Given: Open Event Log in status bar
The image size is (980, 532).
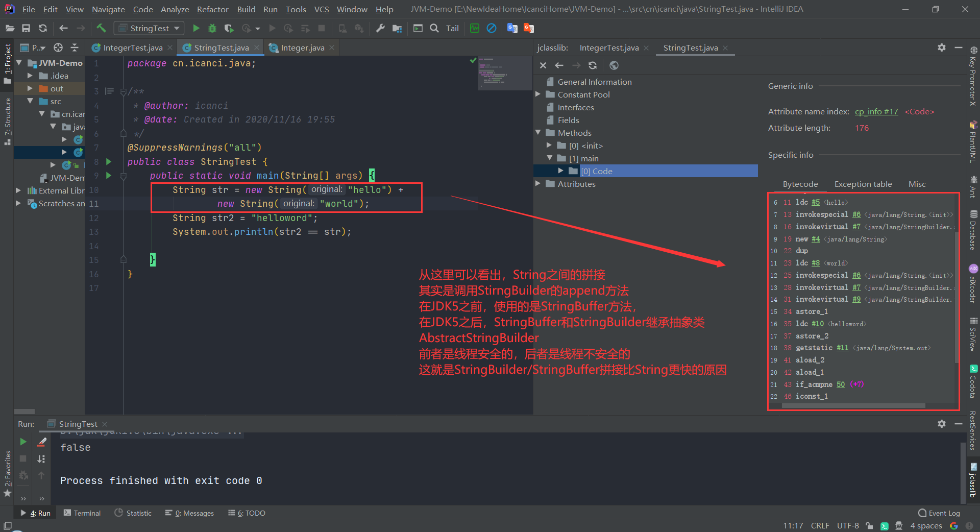Looking at the screenshot, I should pyautogui.click(x=939, y=513).
